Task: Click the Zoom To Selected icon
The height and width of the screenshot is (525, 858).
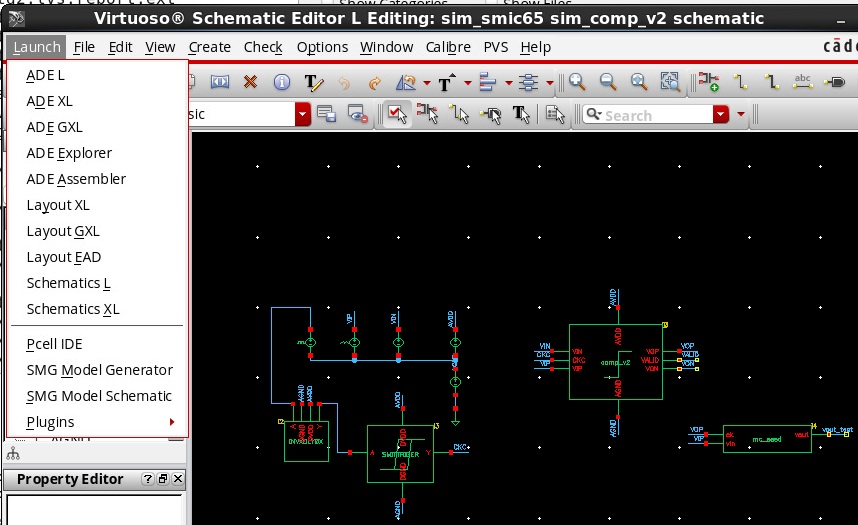Action: (x=670, y=82)
